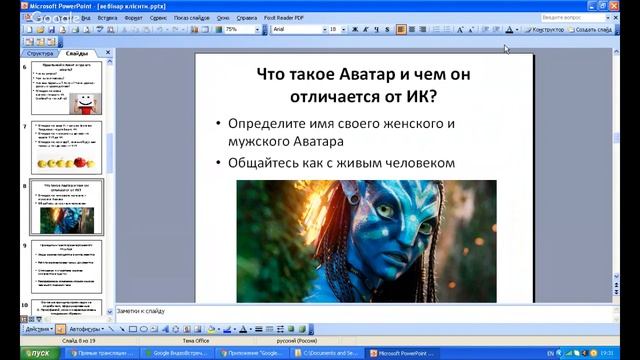Click the Increase font size icon

point(460,29)
